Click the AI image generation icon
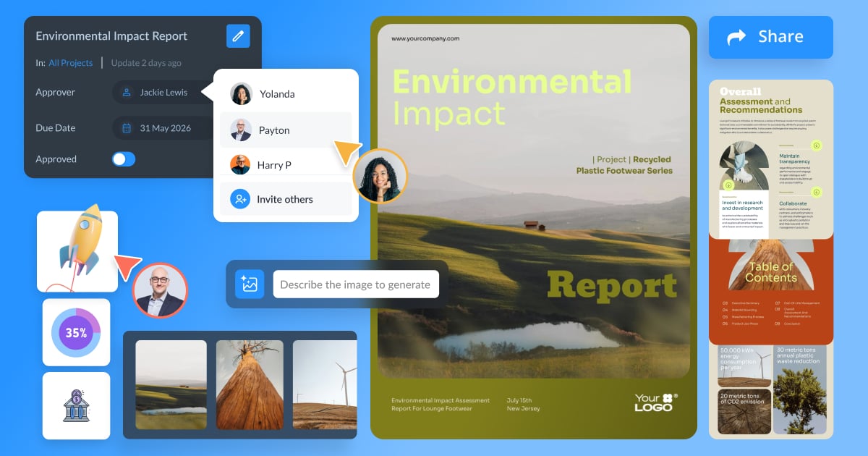This screenshot has width=868, height=456. (x=249, y=284)
